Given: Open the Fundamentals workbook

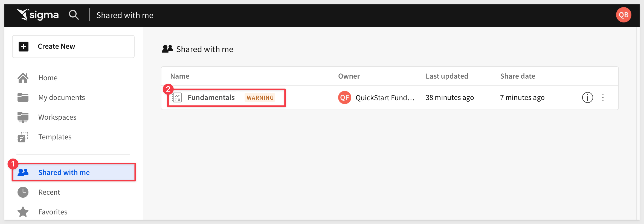Looking at the screenshot, I should point(211,97).
